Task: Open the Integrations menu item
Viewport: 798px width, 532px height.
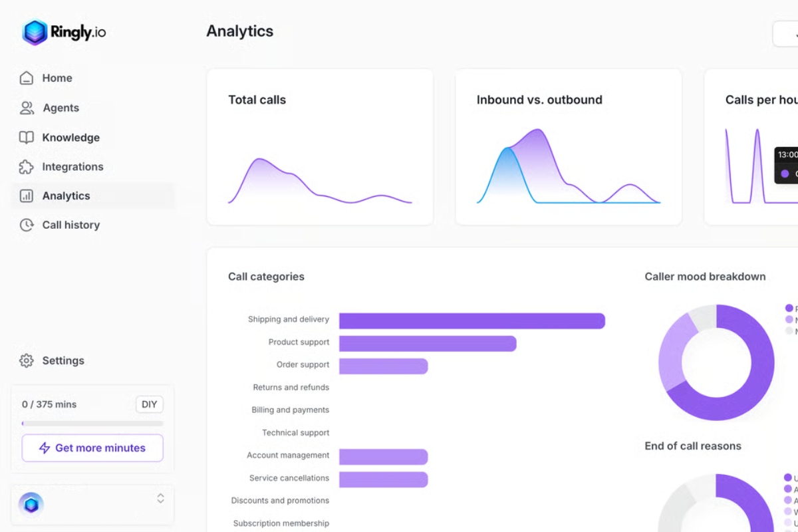Action: click(x=93, y=167)
